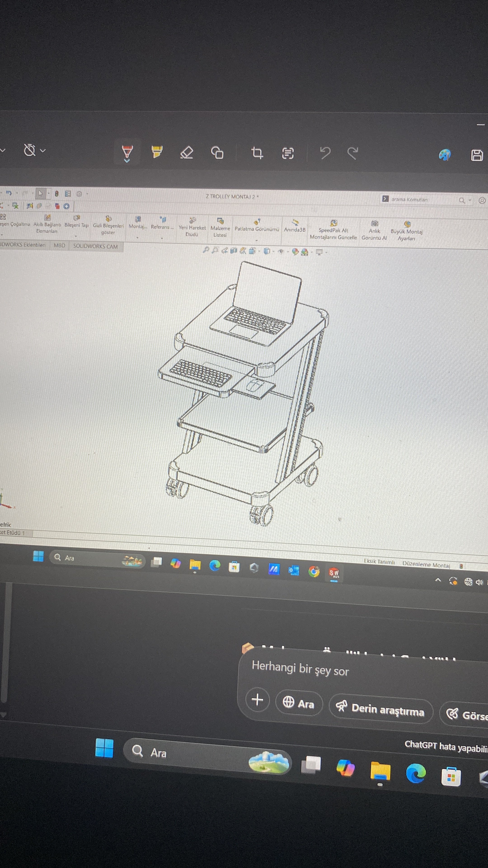Click SpeedPak Alt Montajlarını Güncelle

(333, 229)
